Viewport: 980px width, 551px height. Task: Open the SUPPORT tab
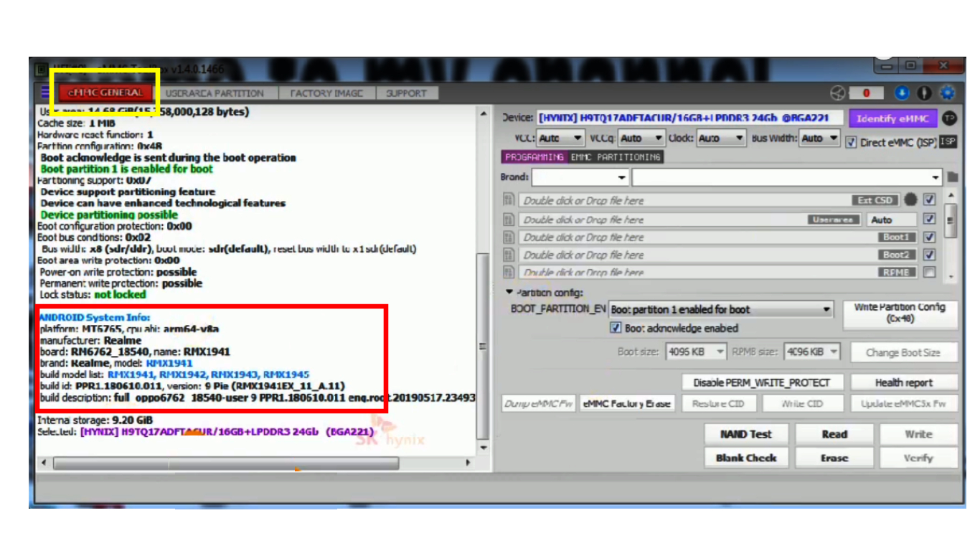tap(406, 93)
